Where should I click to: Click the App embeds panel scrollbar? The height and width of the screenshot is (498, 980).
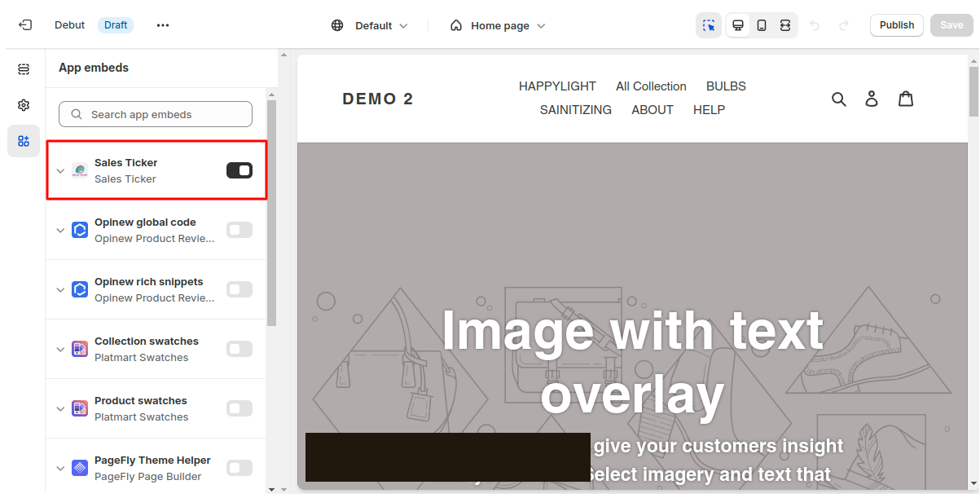click(x=272, y=214)
